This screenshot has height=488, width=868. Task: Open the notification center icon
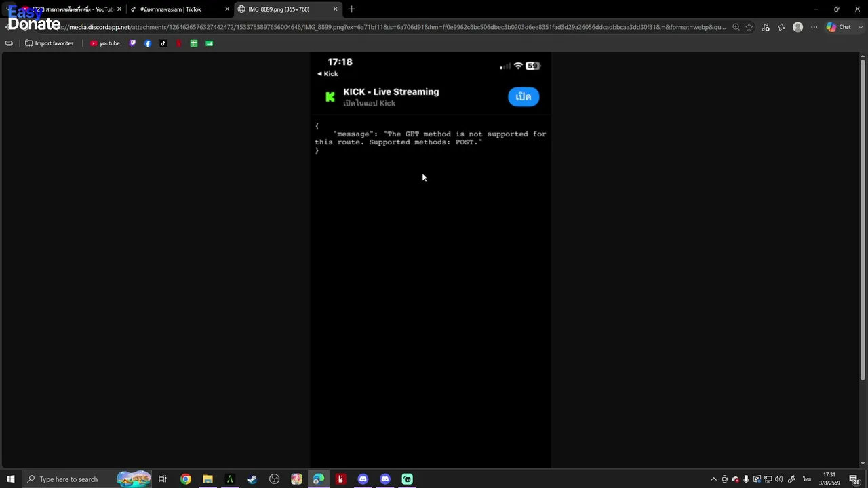pos(854,479)
